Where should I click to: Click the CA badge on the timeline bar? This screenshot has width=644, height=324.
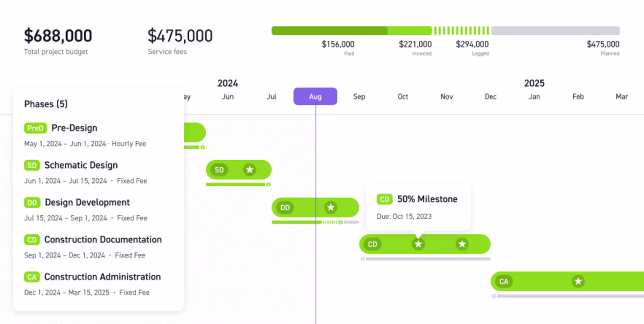tap(504, 282)
